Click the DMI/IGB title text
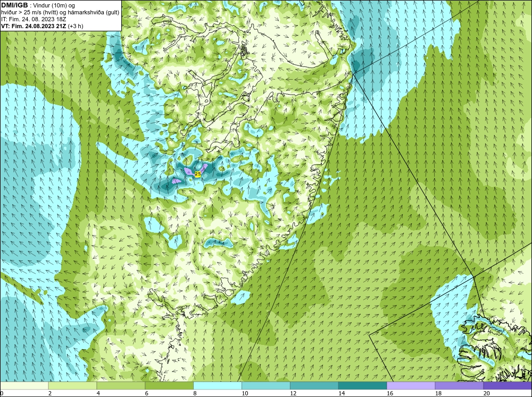This screenshot has width=532, height=397. 14,5
